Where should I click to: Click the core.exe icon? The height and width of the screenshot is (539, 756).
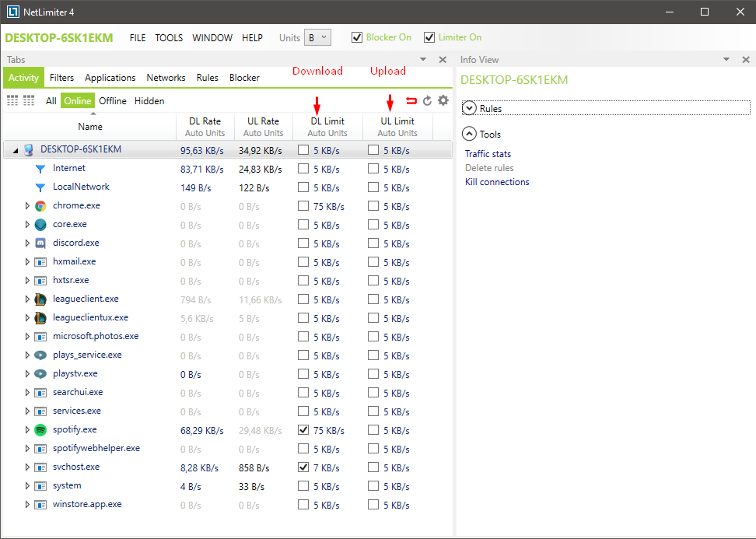point(40,225)
